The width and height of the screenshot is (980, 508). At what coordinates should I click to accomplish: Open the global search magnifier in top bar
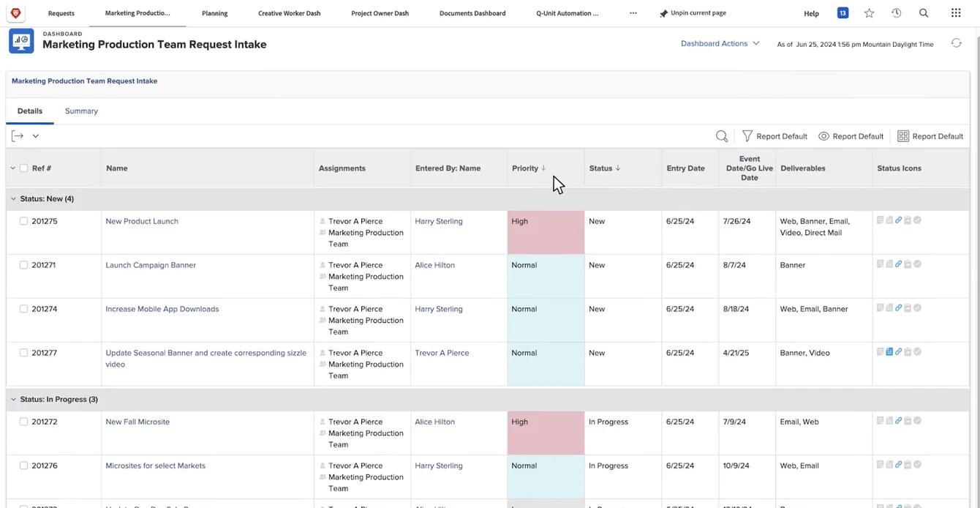[x=924, y=13]
